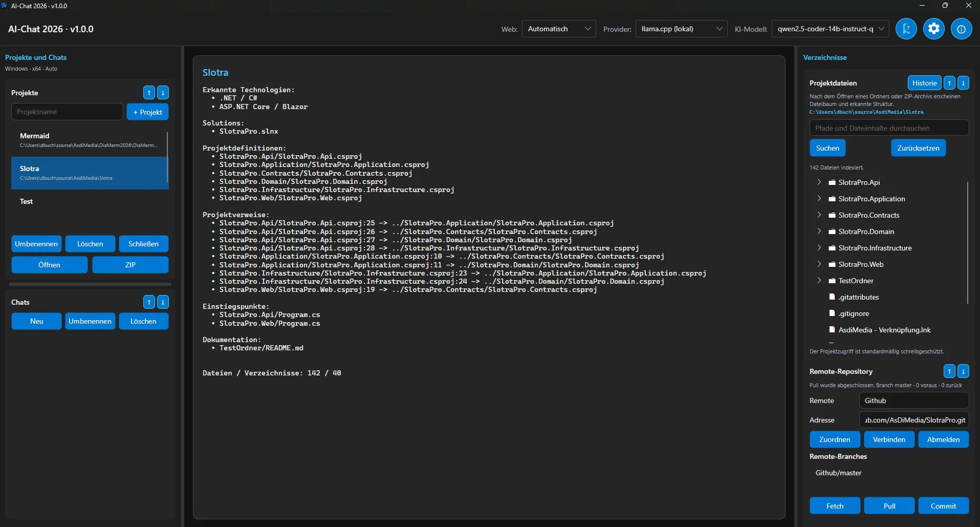
Task: Click the Projektname input field
Action: click(x=67, y=112)
